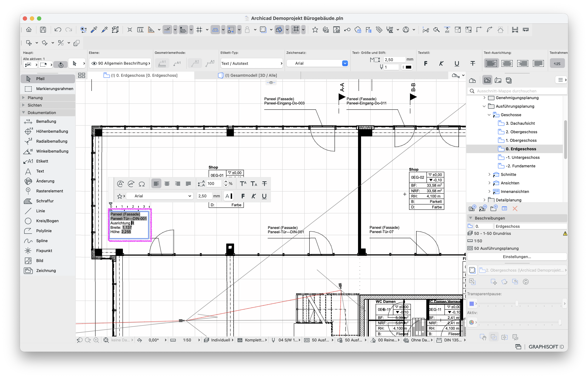Viewport: 588px width, 378px height.
Task: Click the Ausschnitt-Mappe search field
Action: point(517,91)
